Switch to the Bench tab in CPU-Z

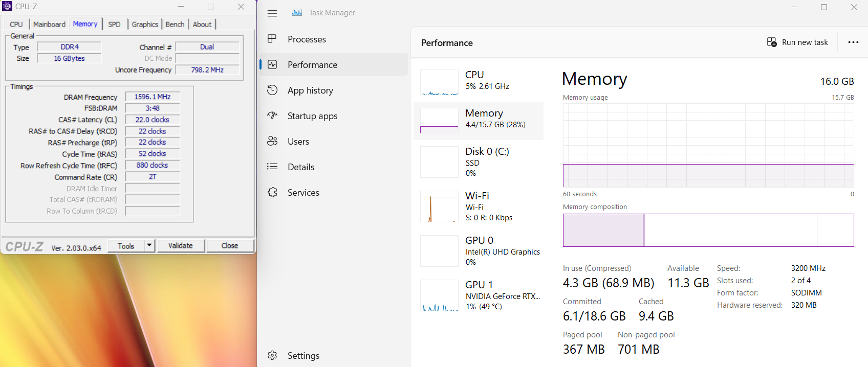click(175, 24)
